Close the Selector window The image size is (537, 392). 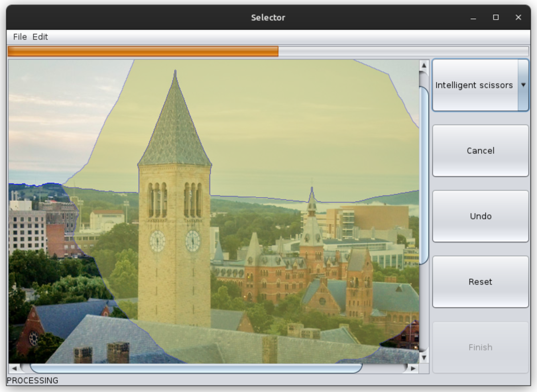click(x=518, y=18)
